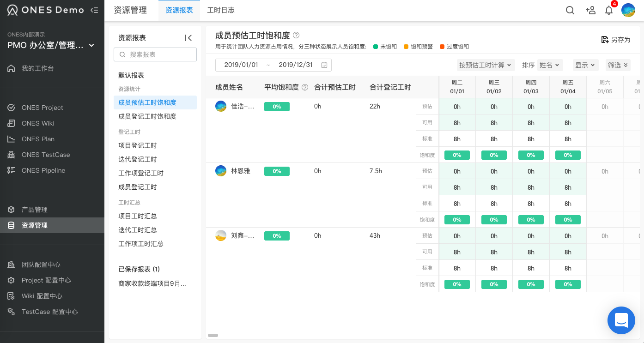644x343 pixels.
Task: Click the 另存为 save-as button
Action: tap(616, 40)
